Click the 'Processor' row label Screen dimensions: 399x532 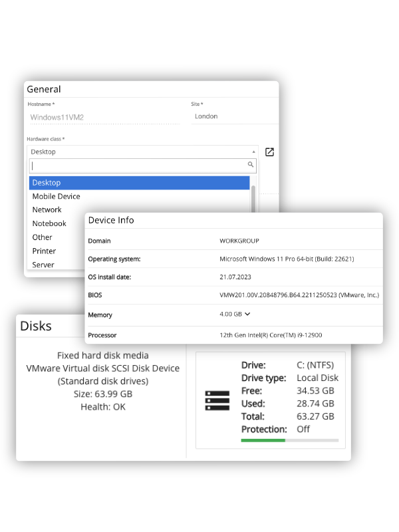click(x=102, y=335)
